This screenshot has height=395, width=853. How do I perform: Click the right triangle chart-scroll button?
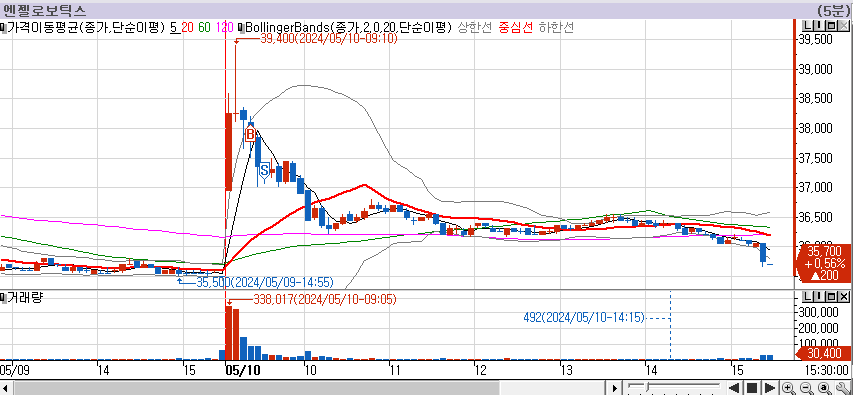click(770, 388)
